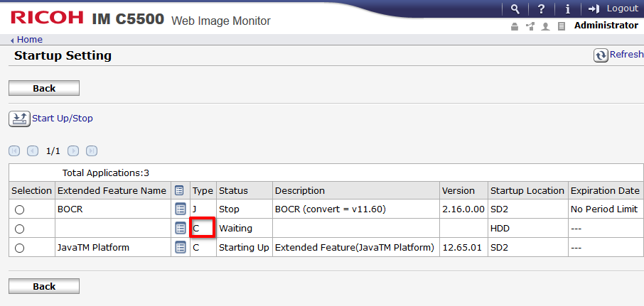Select the BOCR radio button

[19, 209]
